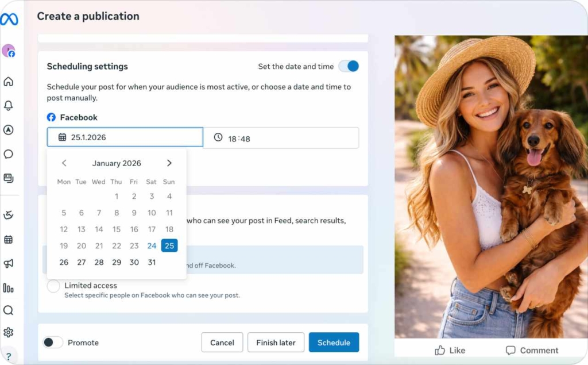Select the Limited access radio button
The width and height of the screenshot is (588, 365).
pyautogui.click(x=53, y=286)
